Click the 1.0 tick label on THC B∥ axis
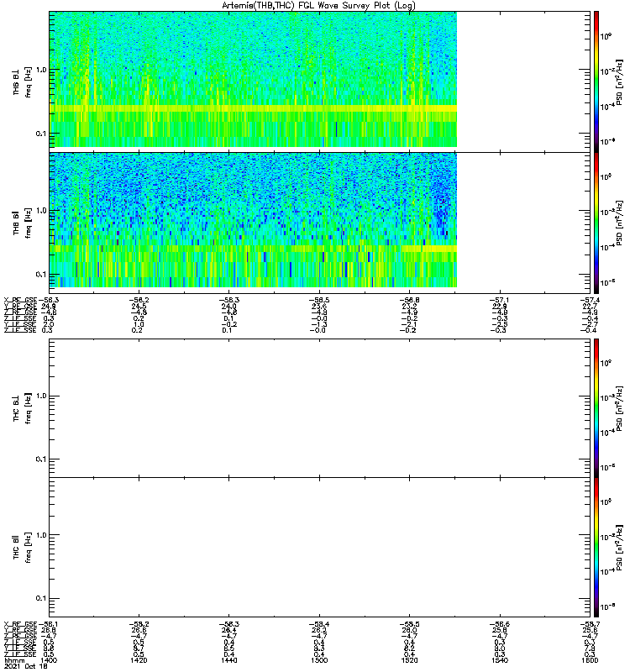 click(41, 534)
